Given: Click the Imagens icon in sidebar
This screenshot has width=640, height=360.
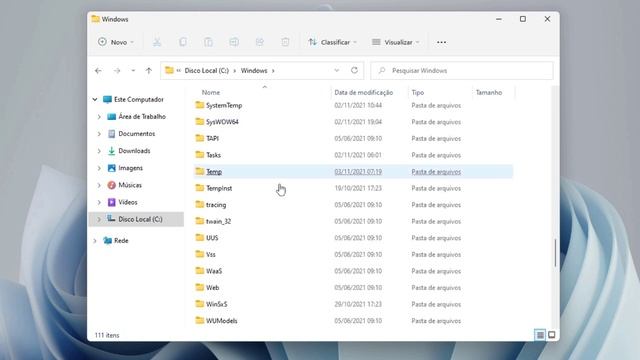Looking at the screenshot, I should (111, 168).
